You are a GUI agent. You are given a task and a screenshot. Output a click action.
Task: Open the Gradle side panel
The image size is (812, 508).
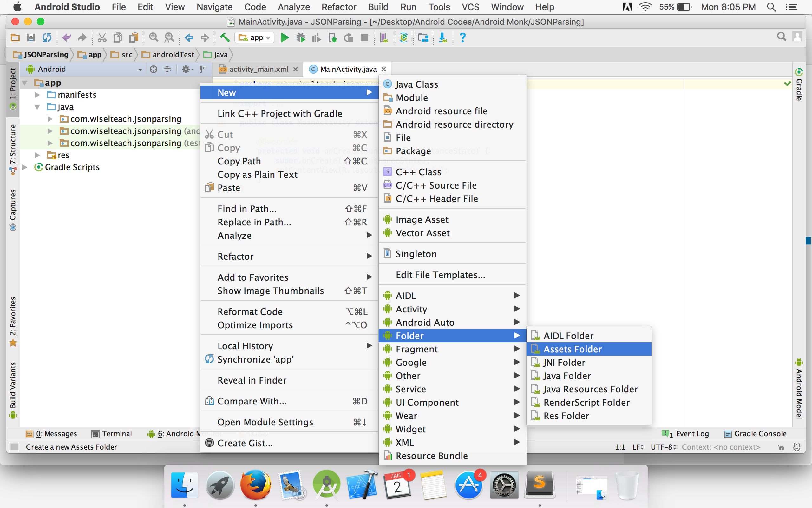(x=799, y=84)
